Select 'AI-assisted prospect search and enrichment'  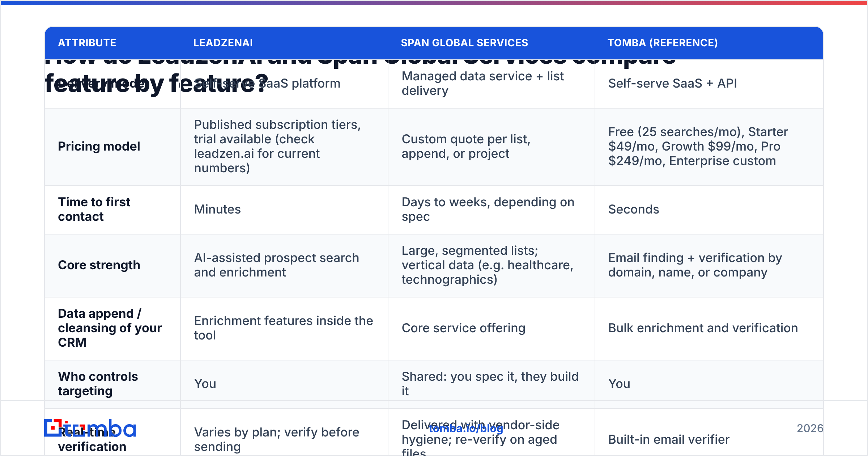coord(277,265)
